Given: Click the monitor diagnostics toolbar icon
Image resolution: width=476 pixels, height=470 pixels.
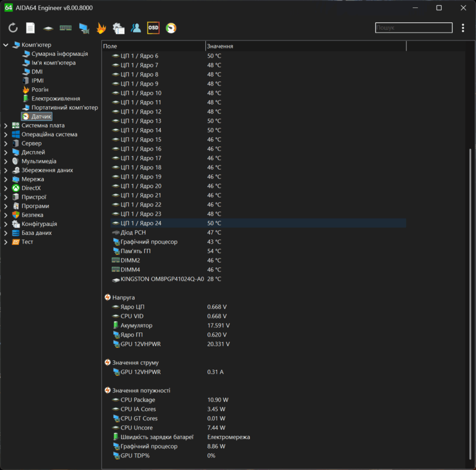Looking at the screenshot, I should click(84, 28).
